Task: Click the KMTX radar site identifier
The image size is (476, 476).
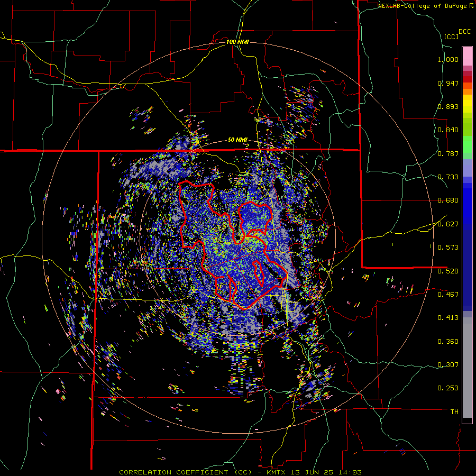Action: point(277,472)
